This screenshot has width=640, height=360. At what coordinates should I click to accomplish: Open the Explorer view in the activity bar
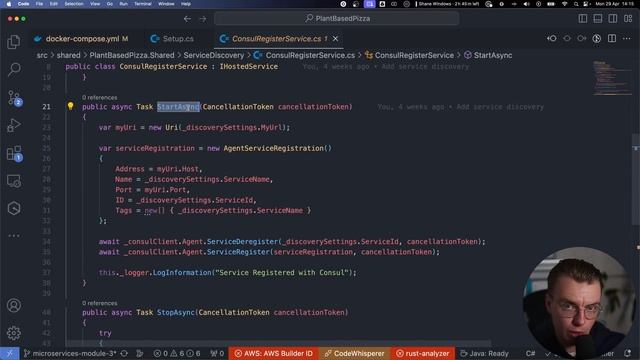pyautogui.click(x=14, y=42)
